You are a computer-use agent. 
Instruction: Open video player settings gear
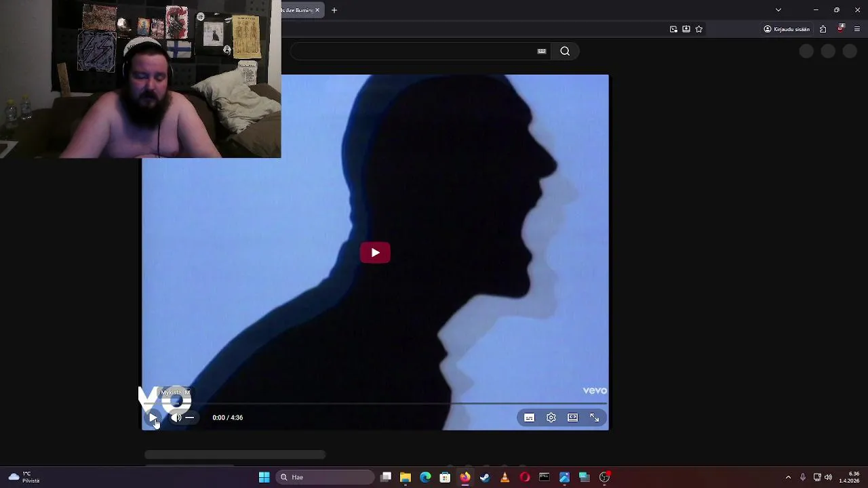pos(551,418)
